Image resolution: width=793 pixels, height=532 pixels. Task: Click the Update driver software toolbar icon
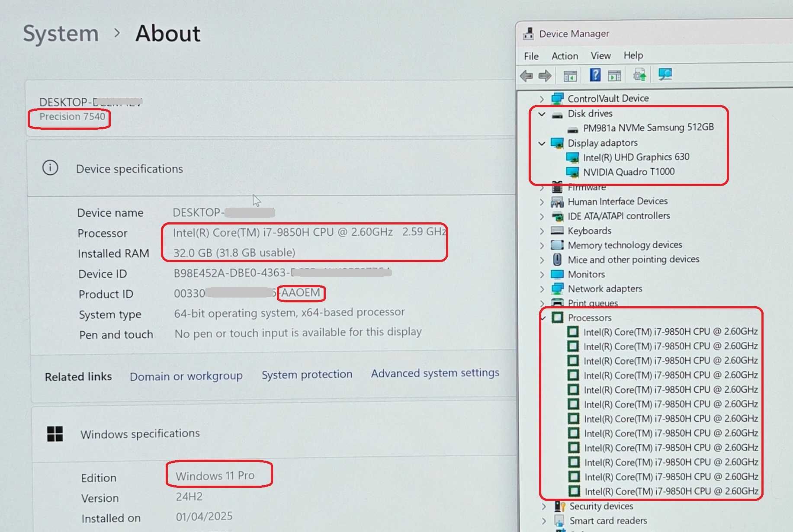click(640, 75)
